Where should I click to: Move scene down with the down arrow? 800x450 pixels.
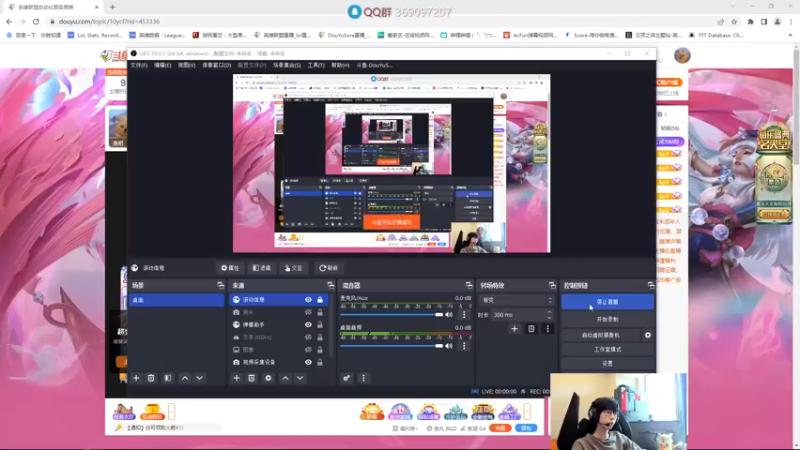(x=199, y=378)
